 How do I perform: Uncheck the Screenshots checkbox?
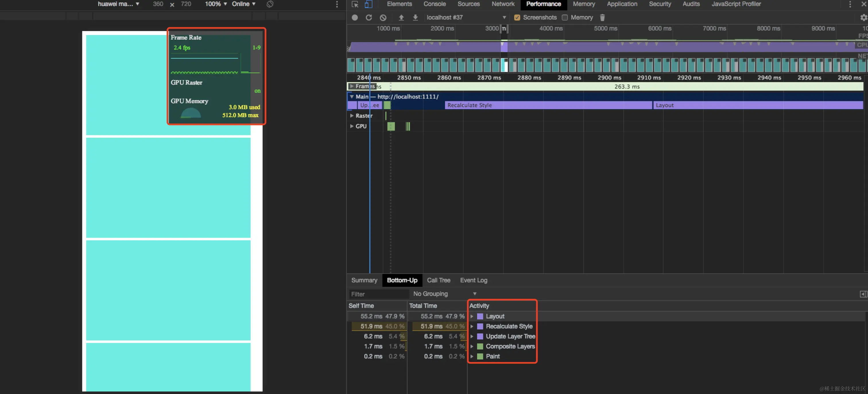pyautogui.click(x=517, y=17)
